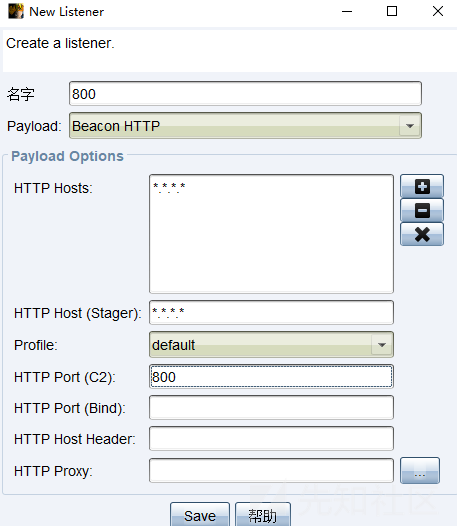Click the New Listener window app icon
457x526 pixels.
click(x=16, y=11)
